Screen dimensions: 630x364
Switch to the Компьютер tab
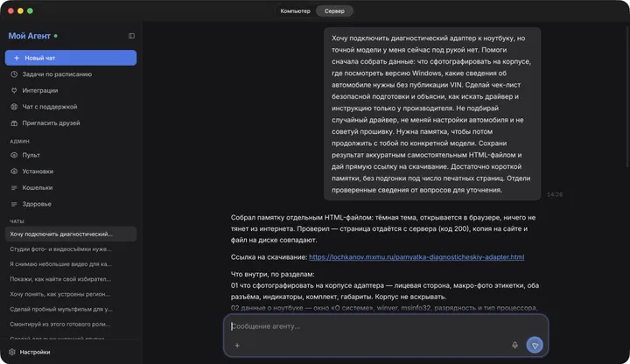(296, 10)
